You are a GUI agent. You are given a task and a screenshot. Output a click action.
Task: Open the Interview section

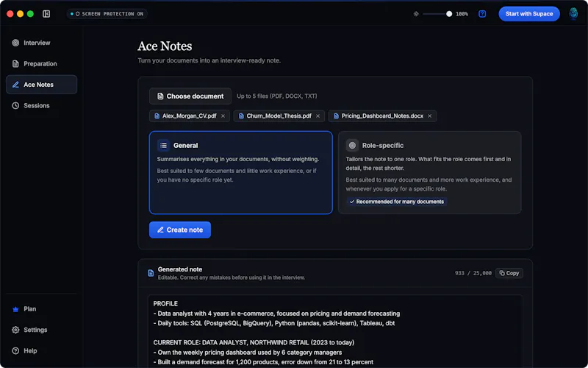[x=41, y=43]
